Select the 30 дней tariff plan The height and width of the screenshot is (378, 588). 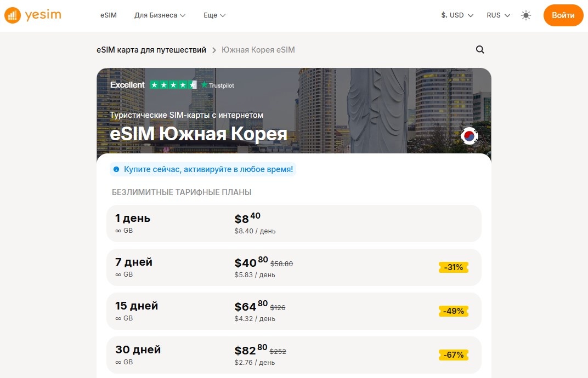coord(293,354)
